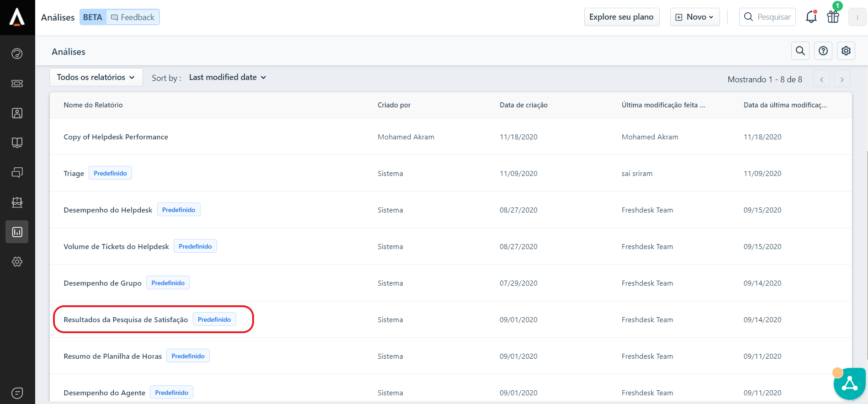Screen dimensions: 868x404
Task: Click the magnifier icon in Análises header
Action: click(800, 51)
